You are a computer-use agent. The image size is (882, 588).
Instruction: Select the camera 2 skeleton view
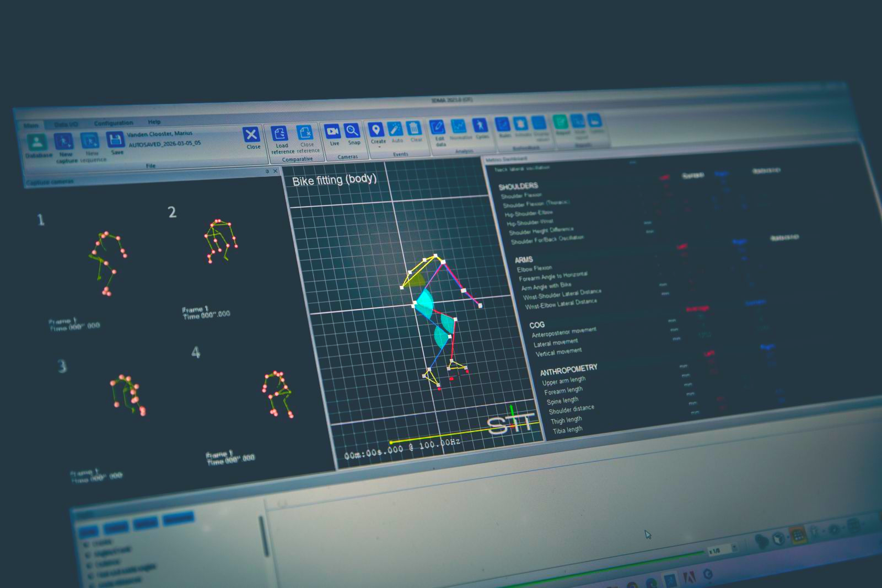tap(220, 241)
